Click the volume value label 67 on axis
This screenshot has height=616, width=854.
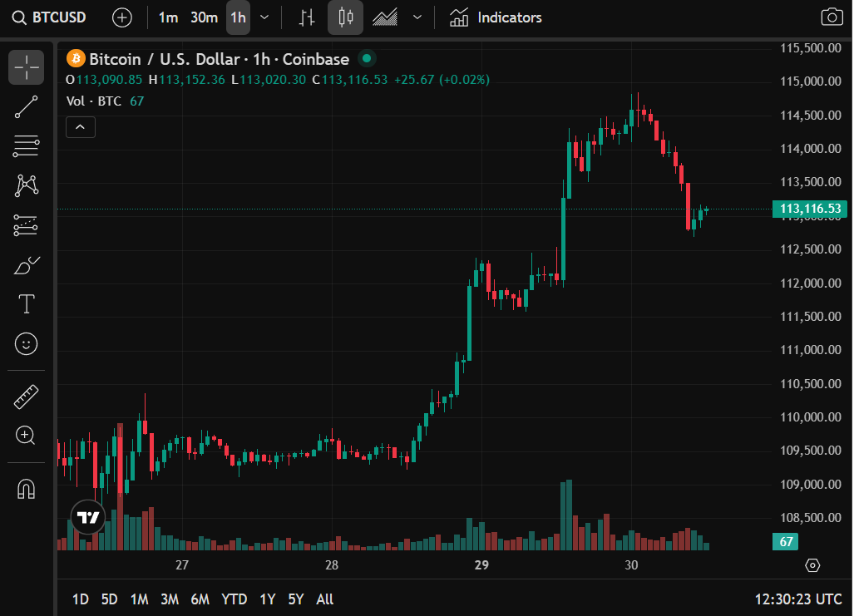pyautogui.click(x=785, y=541)
